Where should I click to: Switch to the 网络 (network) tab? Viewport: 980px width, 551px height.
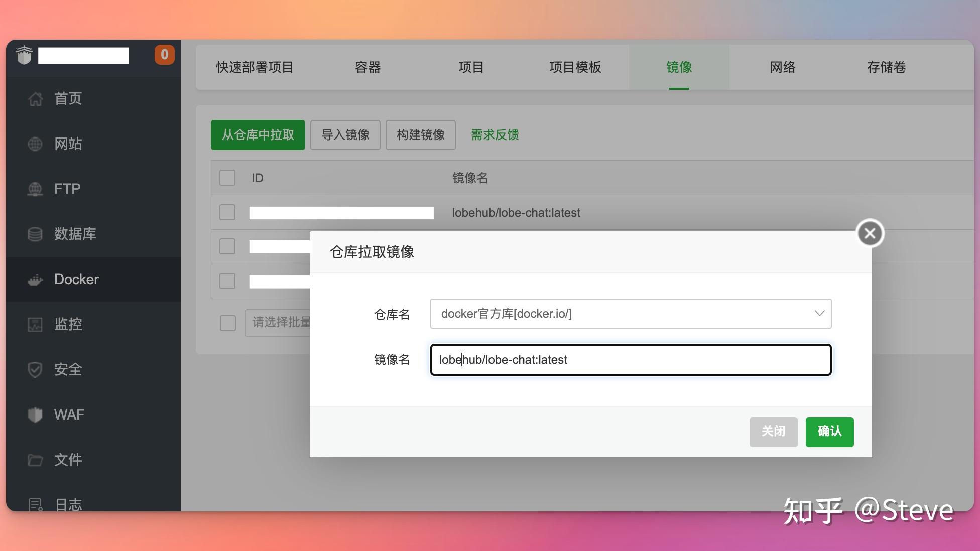coord(782,67)
